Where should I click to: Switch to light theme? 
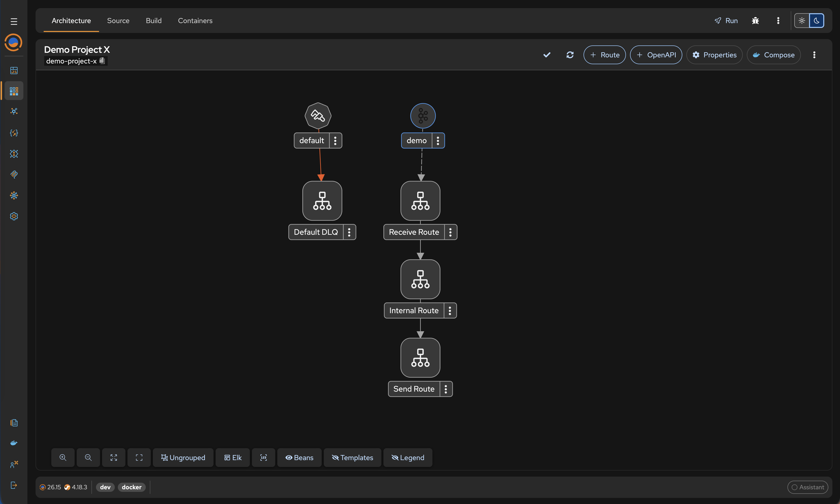click(802, 21)
